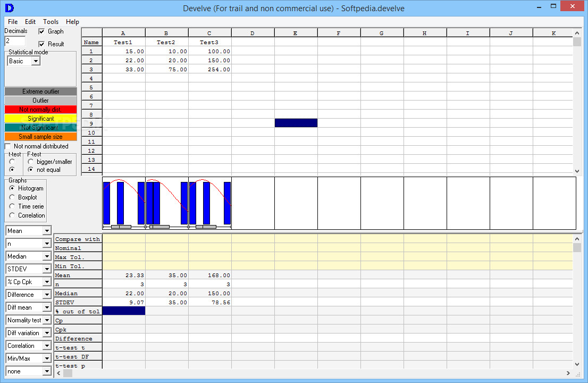This screenshot has width=588, height=383.
Task: Select Histogram graph type
Action: pyautogui.click(x=12, y=188)
